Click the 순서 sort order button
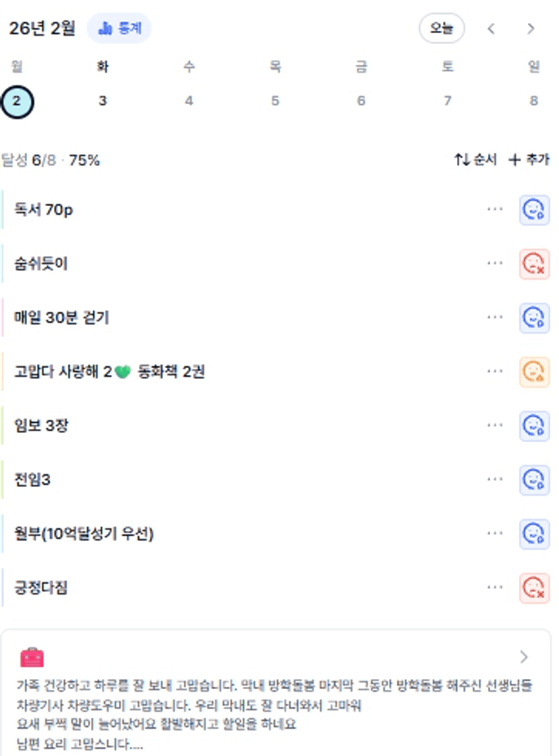 (x=475, y=160)
